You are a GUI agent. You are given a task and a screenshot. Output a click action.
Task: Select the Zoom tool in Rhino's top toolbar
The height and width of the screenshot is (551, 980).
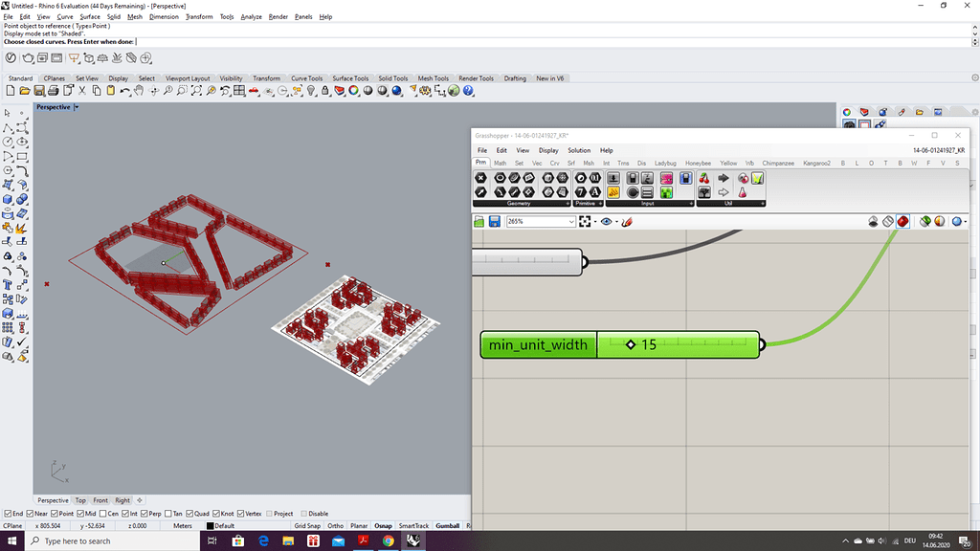tap(169, 93)
